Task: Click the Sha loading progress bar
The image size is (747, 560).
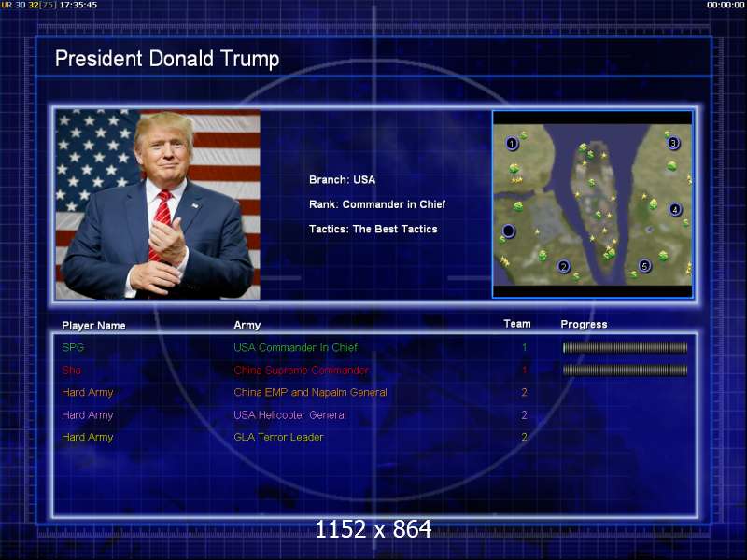Action: click(x=625, y=370)
